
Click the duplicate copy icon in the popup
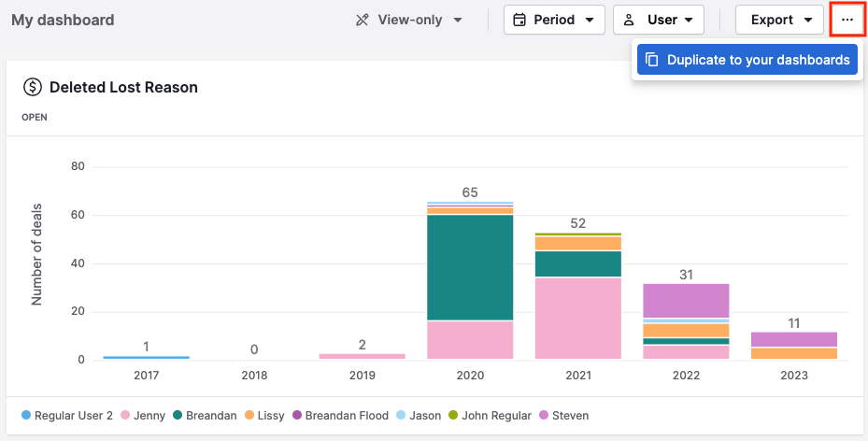click(652, 60)
